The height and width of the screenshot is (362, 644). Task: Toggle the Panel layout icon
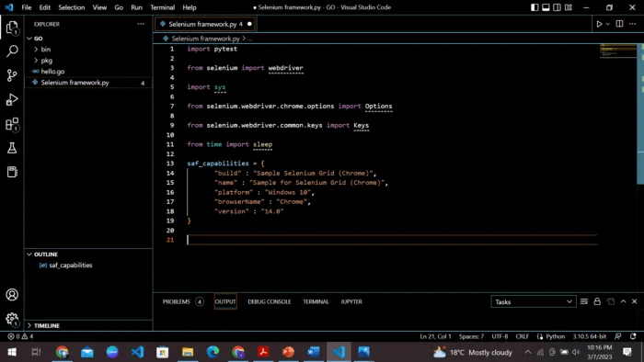546,7
